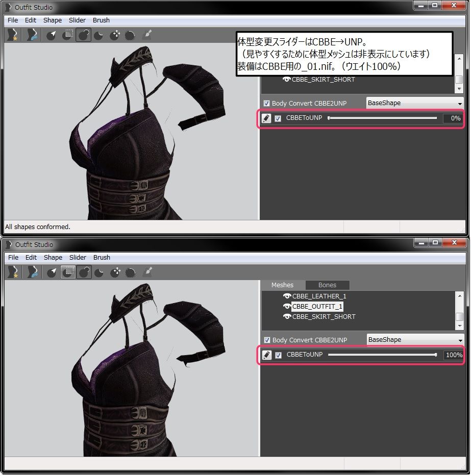
Task: Select Weight Paint brush in bottom window
Action: pyautogui.click(x=148, y=272)
